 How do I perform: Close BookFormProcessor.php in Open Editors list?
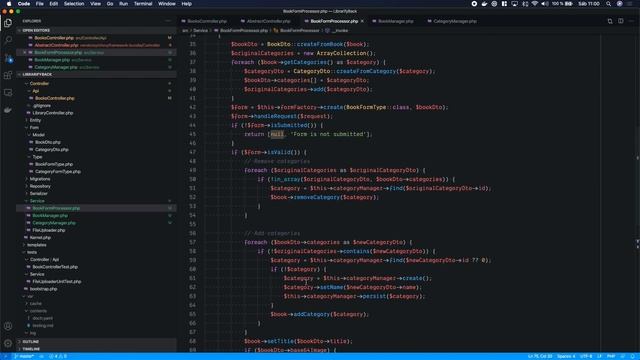coord(24,53)
